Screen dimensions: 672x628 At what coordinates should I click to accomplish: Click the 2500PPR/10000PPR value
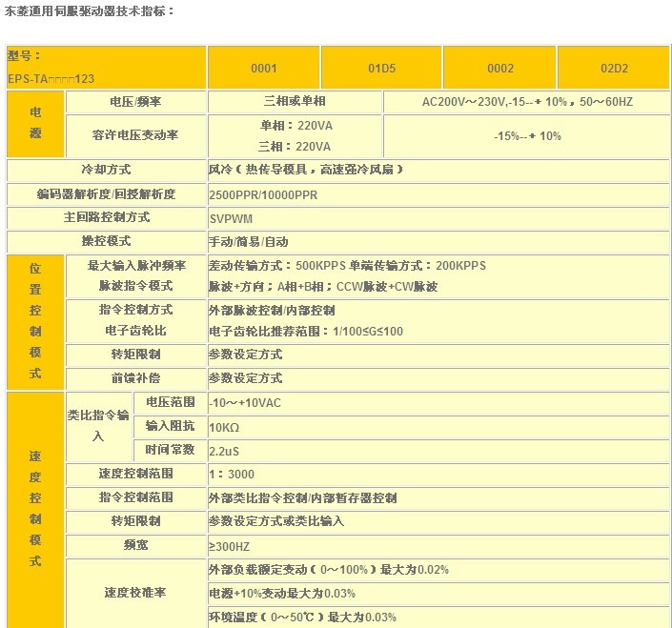(x=263, y=195)
